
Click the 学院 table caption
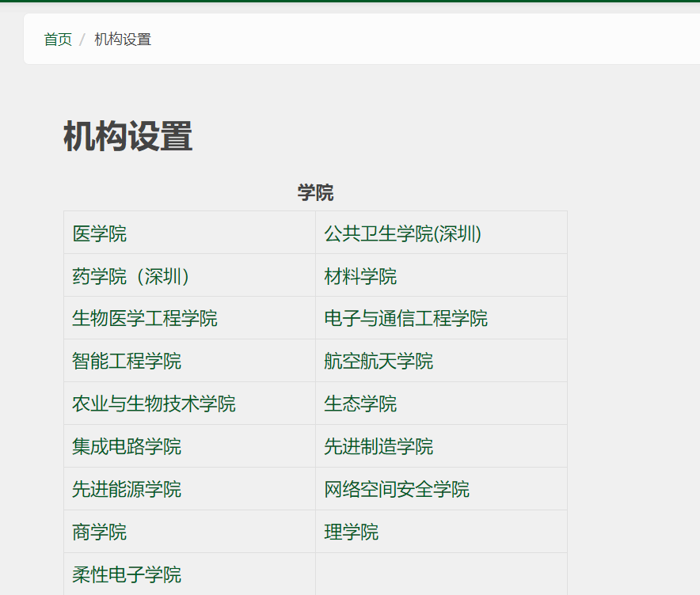click(x=316, y=193)
